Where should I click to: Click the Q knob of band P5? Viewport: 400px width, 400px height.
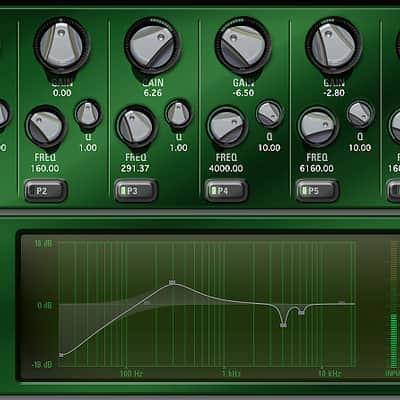click(x=360, y=114)
